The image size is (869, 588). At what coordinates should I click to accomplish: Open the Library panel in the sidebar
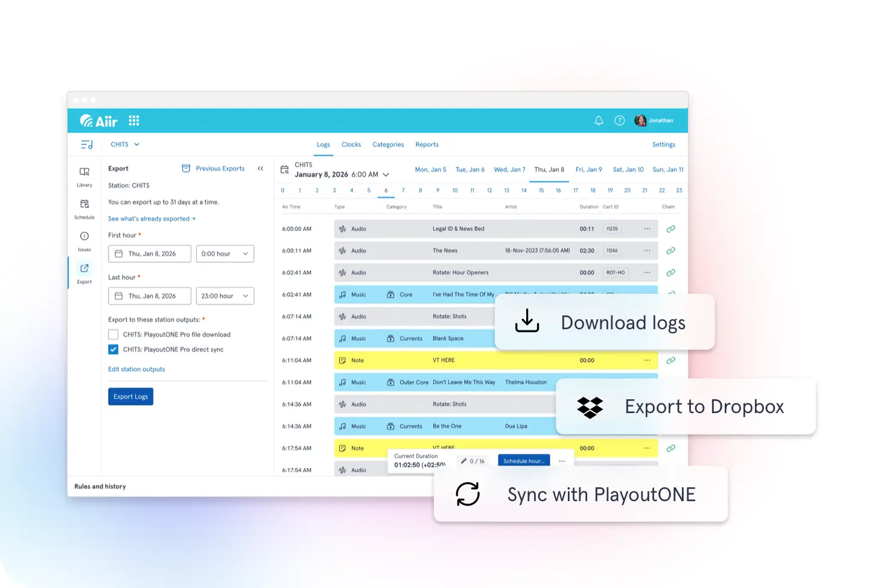tap(84, 174)
